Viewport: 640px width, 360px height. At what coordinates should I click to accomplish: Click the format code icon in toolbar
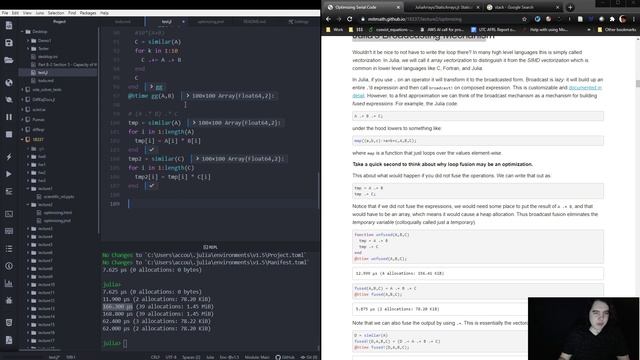9,191
